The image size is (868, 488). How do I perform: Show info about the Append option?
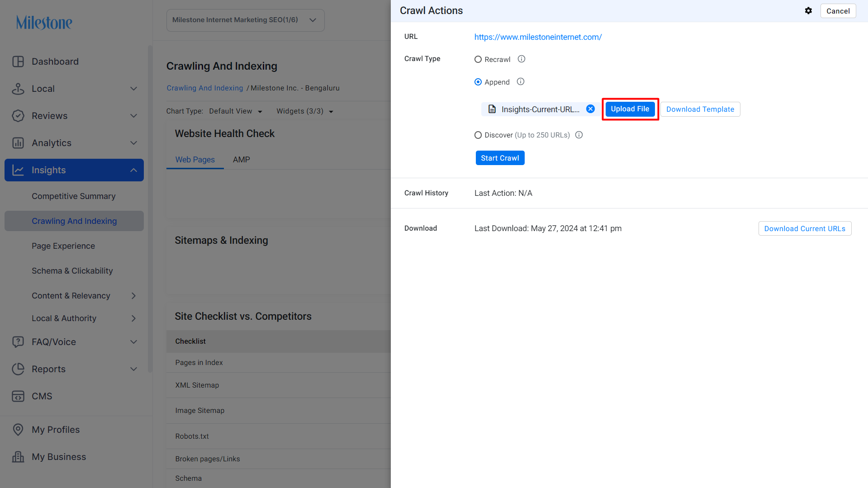(521, 82)
